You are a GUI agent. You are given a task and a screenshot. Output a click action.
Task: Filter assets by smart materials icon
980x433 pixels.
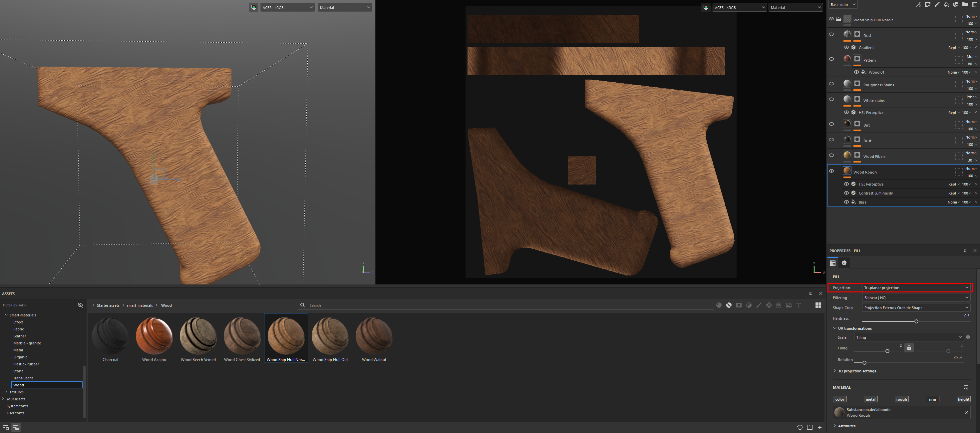(x=729, y=305)
